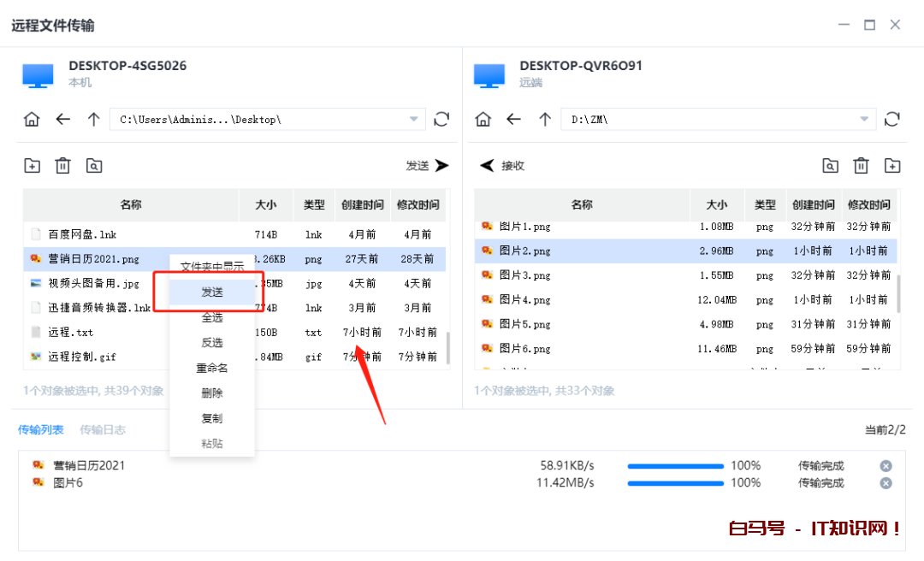Click the local panel delete trash icon
Viewport: 924px width, 561px height.
tap(62, 166)
